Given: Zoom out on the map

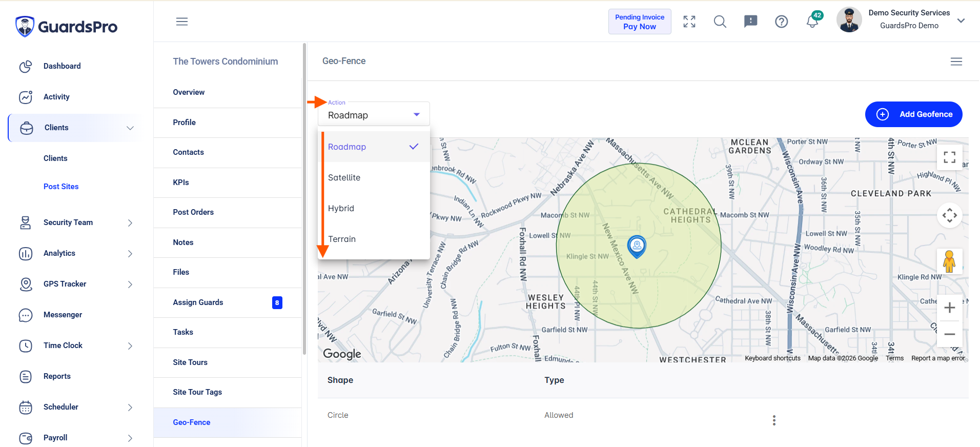Looking at the screenshot, I should (x=950, y=334).
